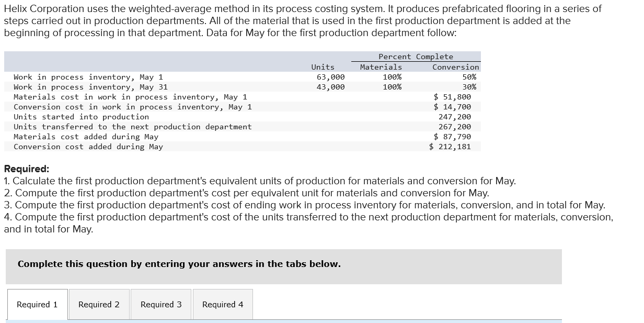Click the bold 'Required:' heading
Screen dimensions: 644x323
point(27,169)
